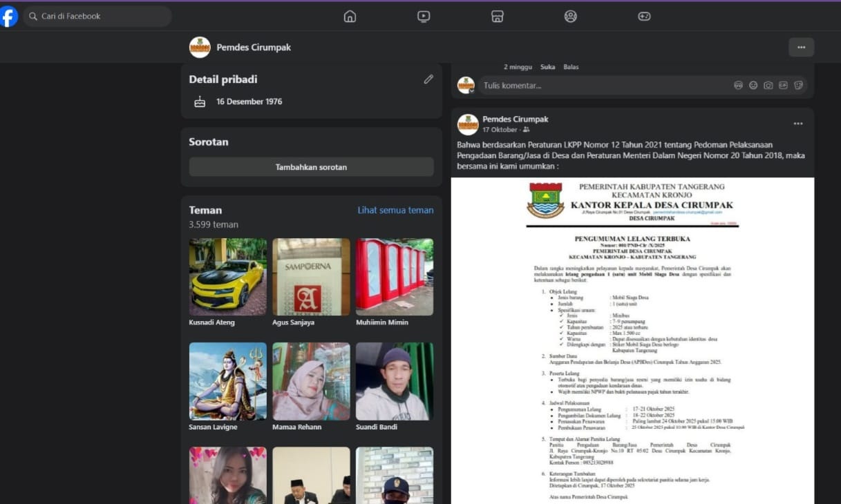Open profile header three-dot options menu
The width and height of the screenshot is (841, 504).
point(801,47)
